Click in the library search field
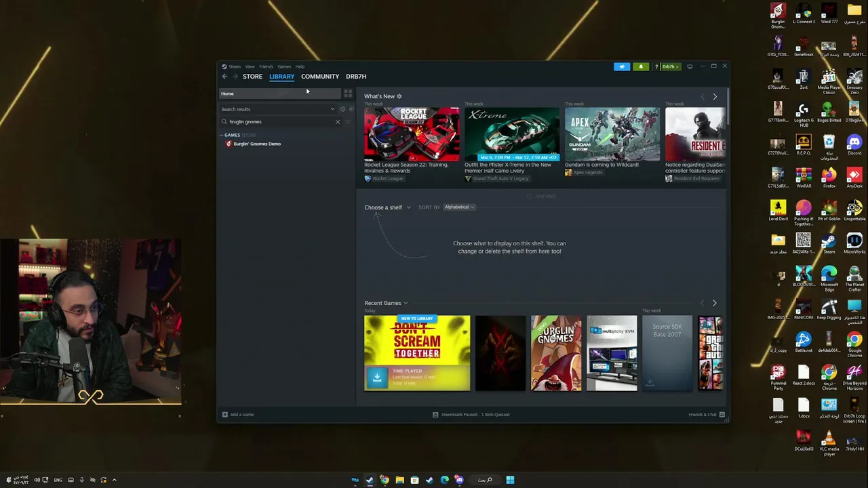The image size is (868, 488). click(279, 122)
